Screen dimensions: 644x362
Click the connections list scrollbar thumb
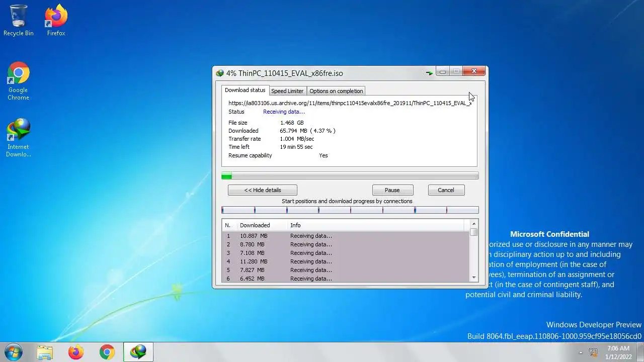(x=474, y=232)
